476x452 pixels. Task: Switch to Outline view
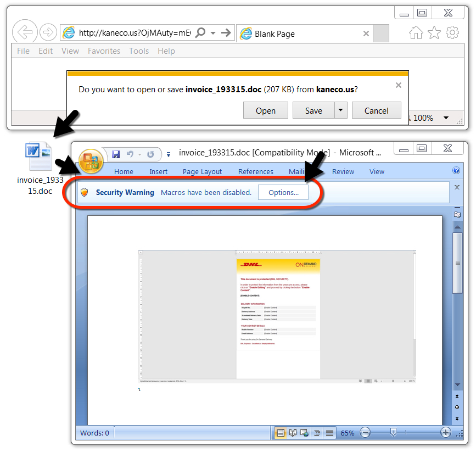(317, 433)
